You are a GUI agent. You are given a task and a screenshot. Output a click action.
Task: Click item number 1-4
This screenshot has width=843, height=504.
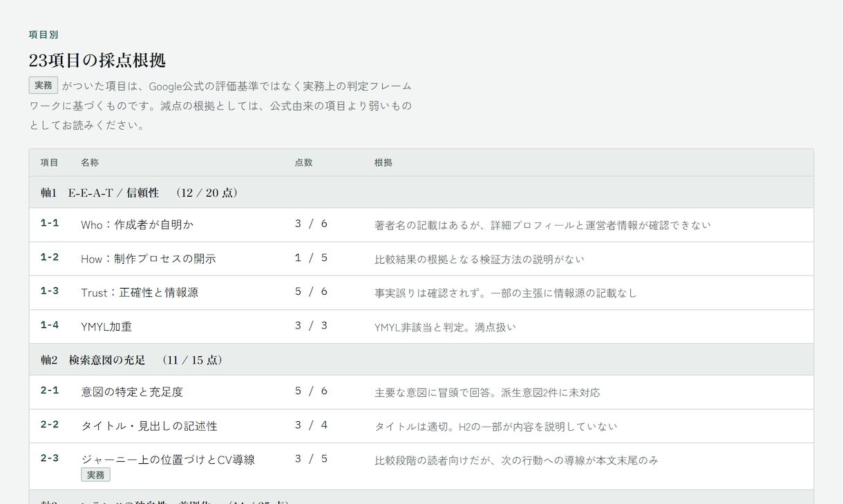click(50, 324)
